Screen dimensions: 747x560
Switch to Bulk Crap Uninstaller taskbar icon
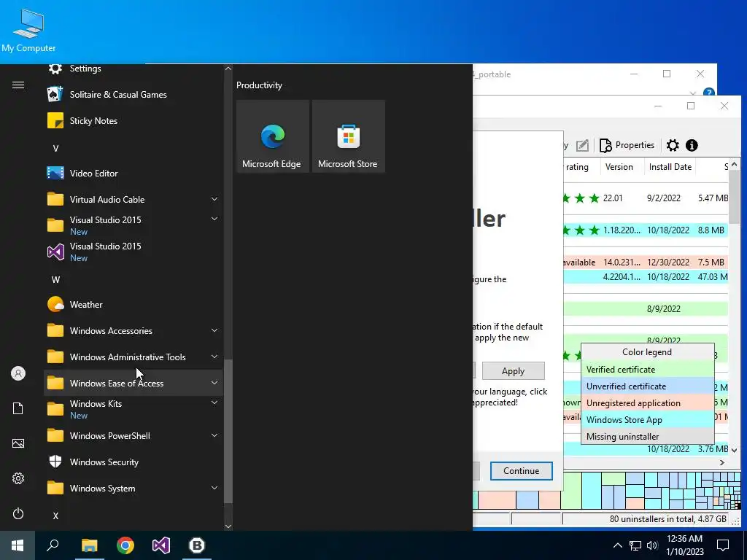pos(197,545)
